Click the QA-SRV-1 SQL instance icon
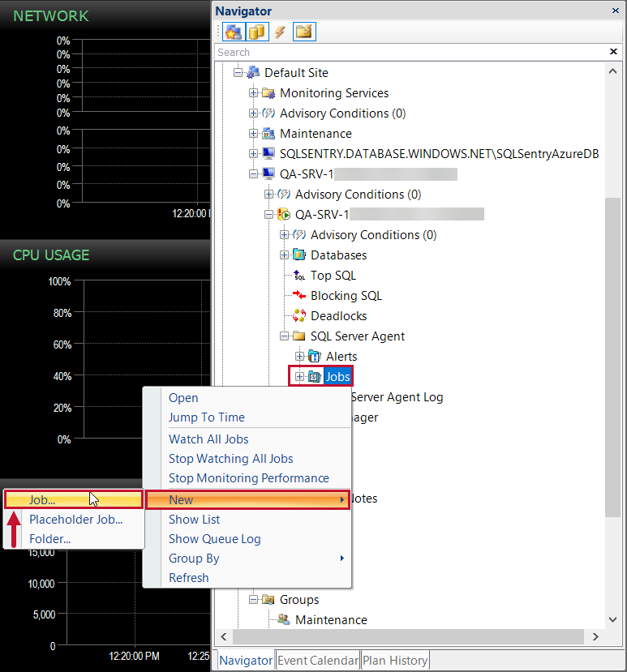Image resolution: width=627 pixels, height=672 pixels. (x=284, y=214)
